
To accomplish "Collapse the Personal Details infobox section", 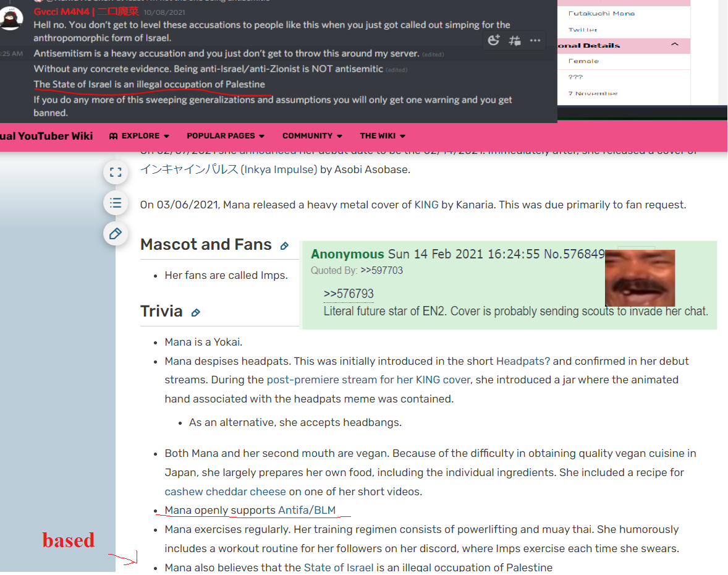I will 675,45.
